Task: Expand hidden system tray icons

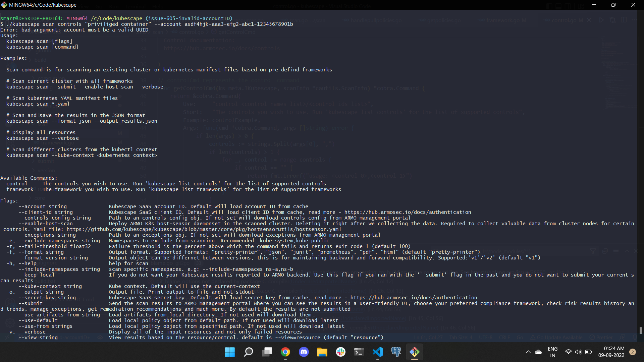Action: 528,352
